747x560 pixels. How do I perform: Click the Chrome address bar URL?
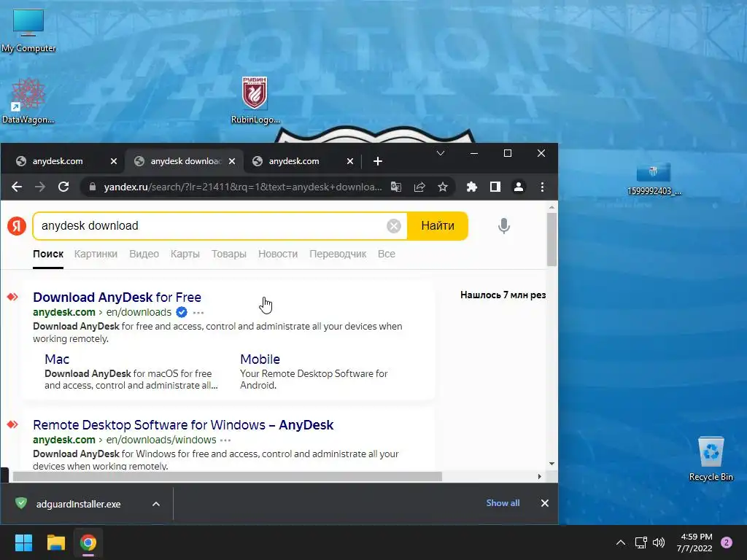tap(243, 187)
